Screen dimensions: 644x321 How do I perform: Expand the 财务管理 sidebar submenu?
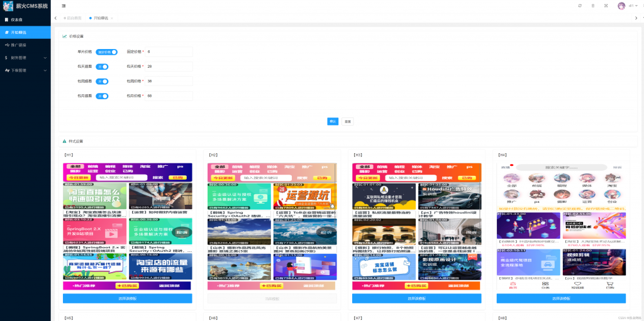pyautogui.click(x=25, y=57)
